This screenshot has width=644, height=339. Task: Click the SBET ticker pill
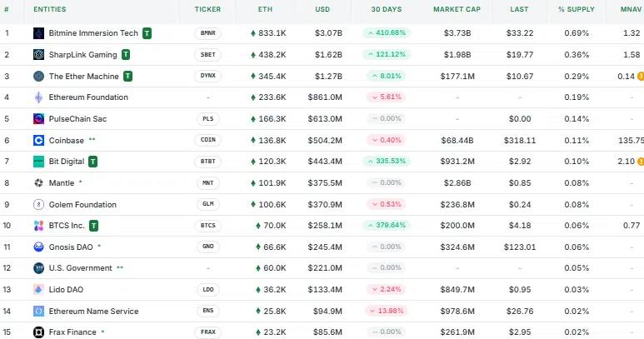click(x=207, y=55)
